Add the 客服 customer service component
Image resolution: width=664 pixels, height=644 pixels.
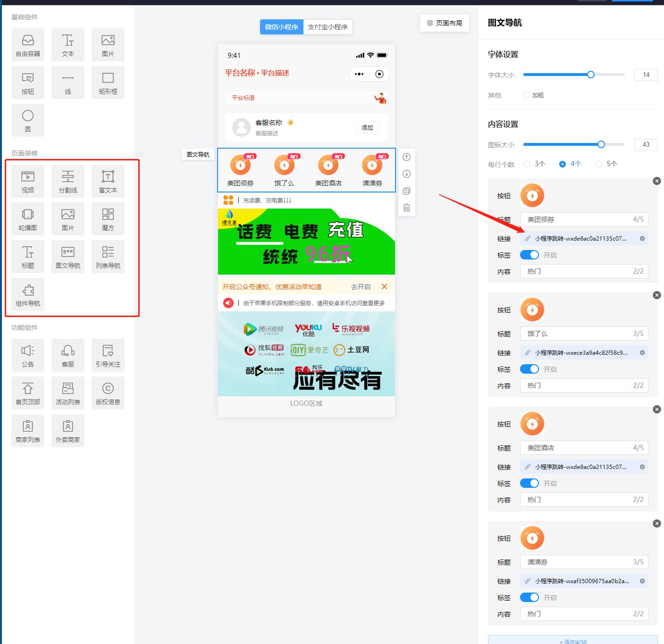(68, 355)
